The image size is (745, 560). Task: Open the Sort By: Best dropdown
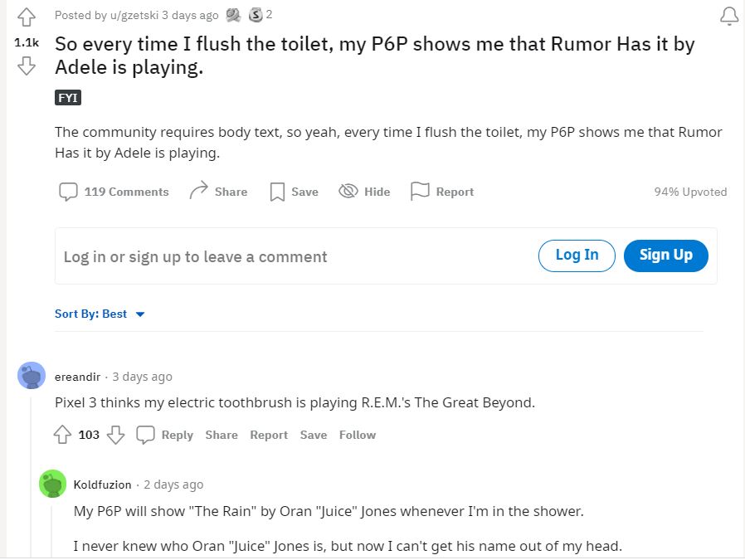tap(100, 314)
